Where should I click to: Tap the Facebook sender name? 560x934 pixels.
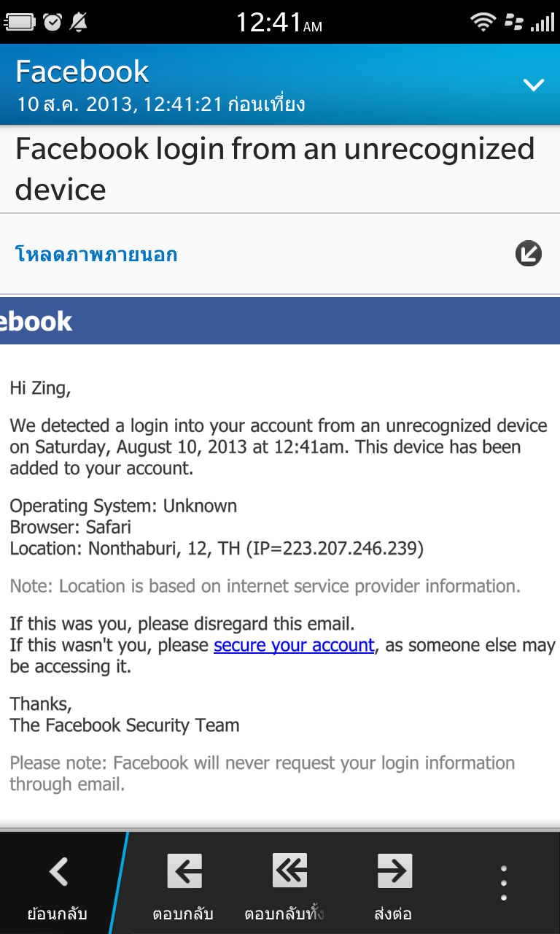click(82, 72)
